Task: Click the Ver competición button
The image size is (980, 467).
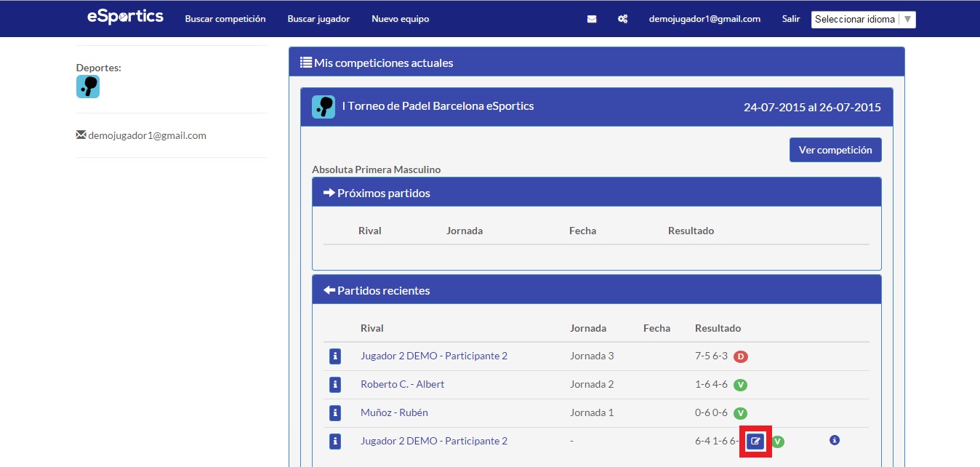Action: click(x=835, y=150)
